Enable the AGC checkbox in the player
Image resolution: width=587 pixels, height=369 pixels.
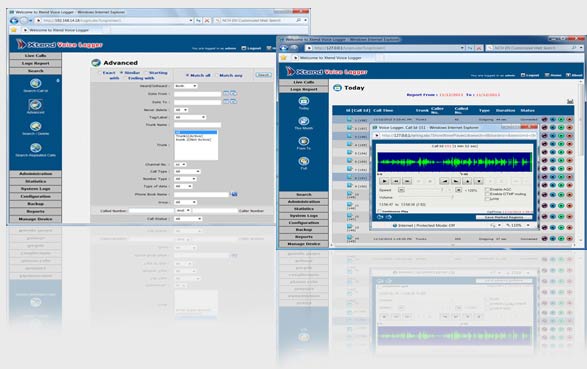(x=487, y=190)
